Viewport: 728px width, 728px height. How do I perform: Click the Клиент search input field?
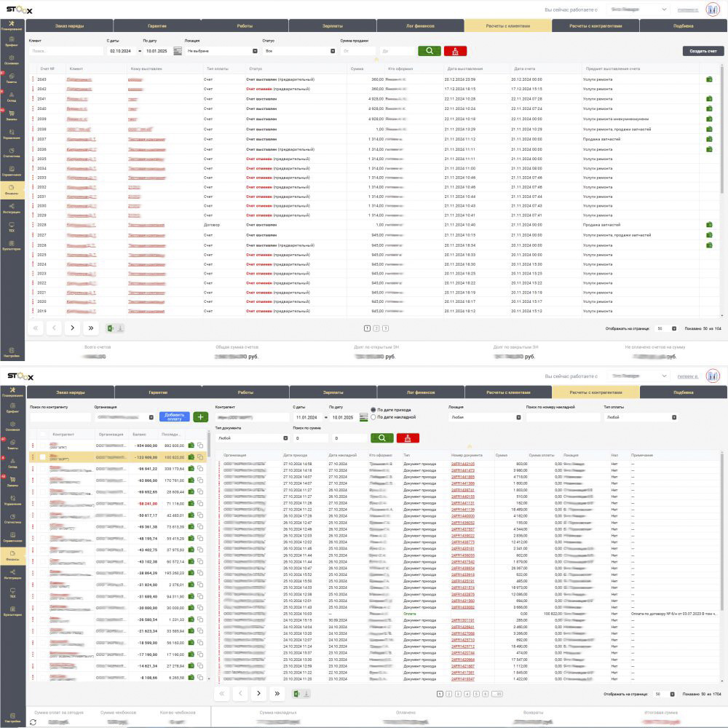coord(66,51)
